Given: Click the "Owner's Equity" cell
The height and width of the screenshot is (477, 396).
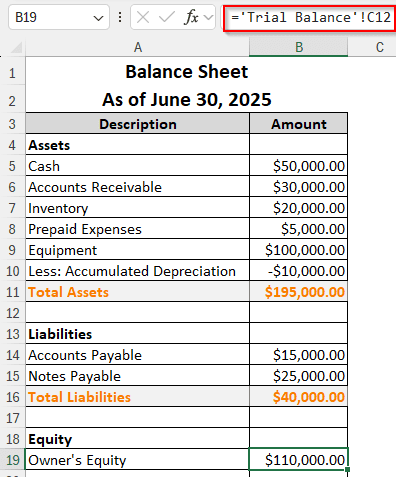Looking at the screenshot, I should [138, 460].
